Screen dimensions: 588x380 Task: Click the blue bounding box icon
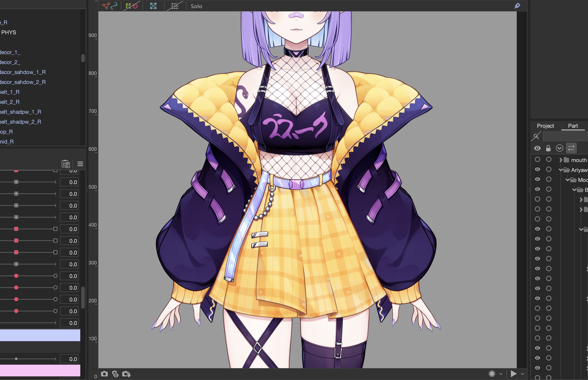153,6
